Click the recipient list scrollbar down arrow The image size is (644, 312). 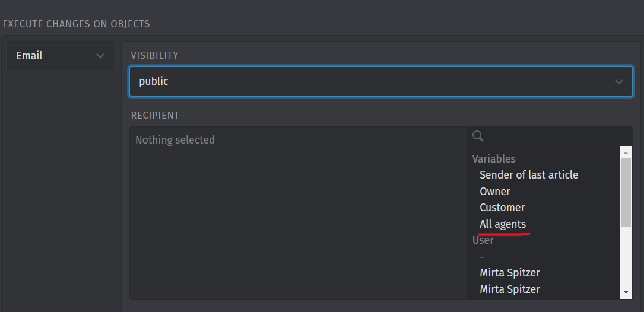(626, 292)
